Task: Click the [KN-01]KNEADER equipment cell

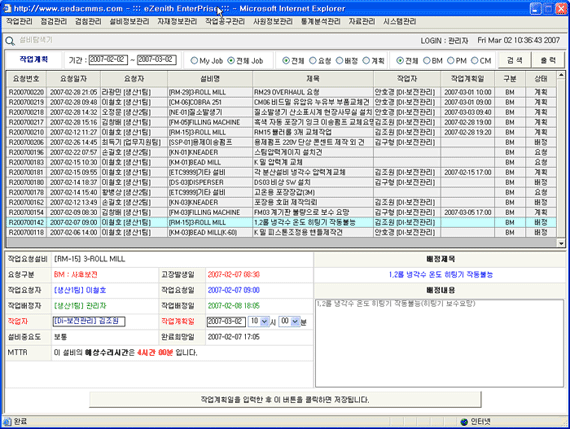Action: click(x=210, y=152)
